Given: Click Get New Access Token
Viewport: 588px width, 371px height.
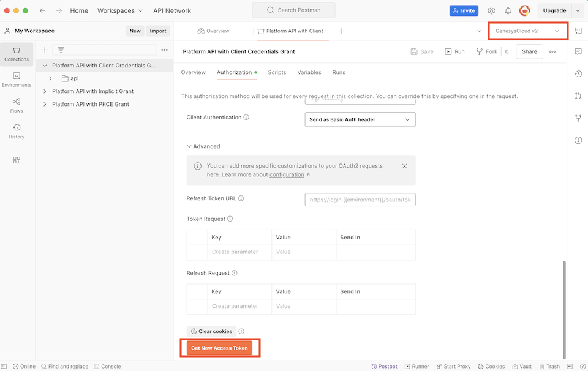Looking at the screenshot, I should 219,347.
